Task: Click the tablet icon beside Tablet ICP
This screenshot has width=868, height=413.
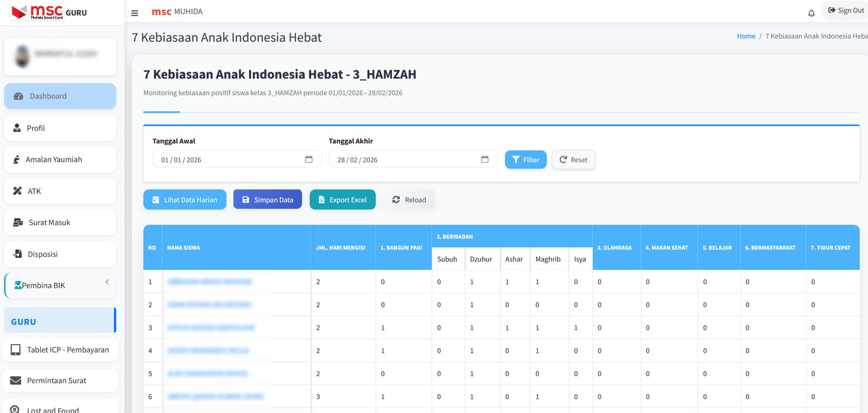Action: [x=16, y=350]
